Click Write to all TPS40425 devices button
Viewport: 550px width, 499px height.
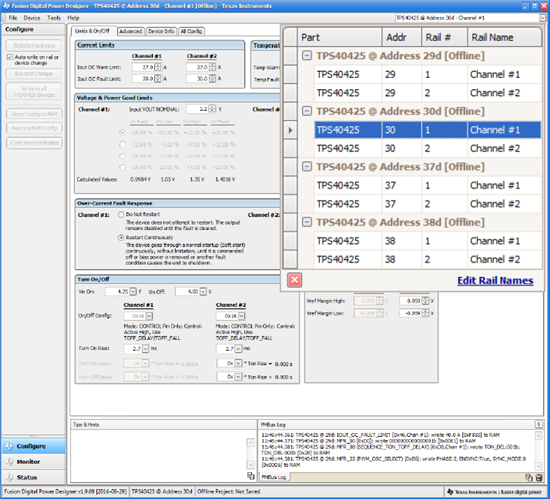tap(34, 92)
